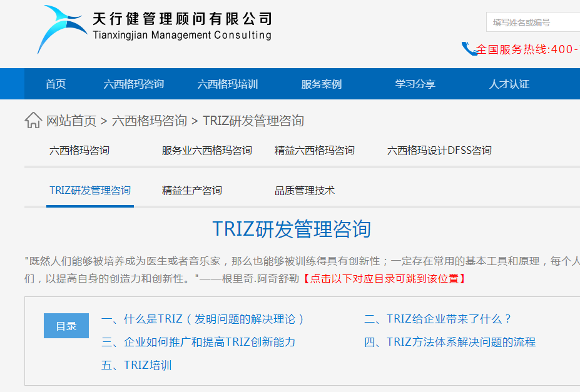Image resolution: width=580 pixels, height=392 pixels.
Task: Open the 服务业六西格玛咨询 category link
Action: [x=206, y=150]
